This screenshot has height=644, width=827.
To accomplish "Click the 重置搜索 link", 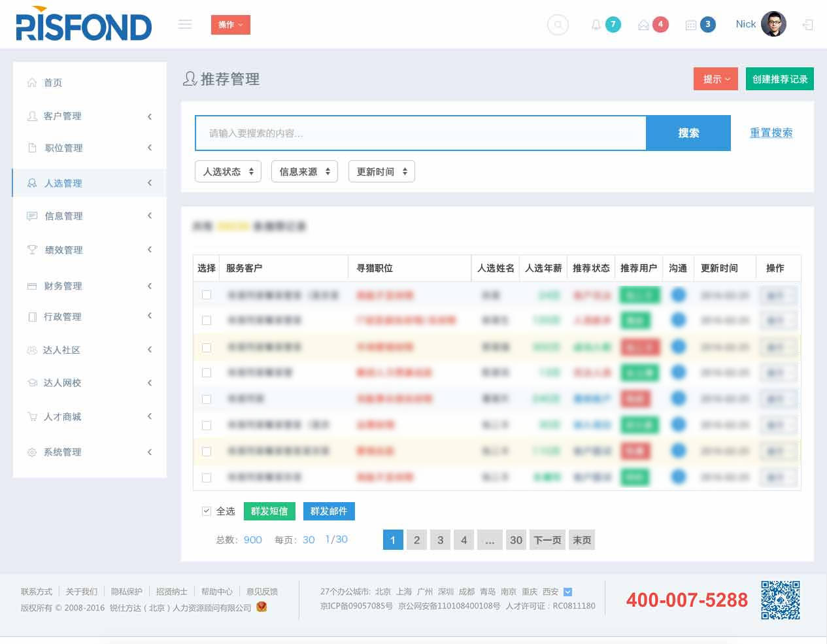I will [x=771, y=133].
